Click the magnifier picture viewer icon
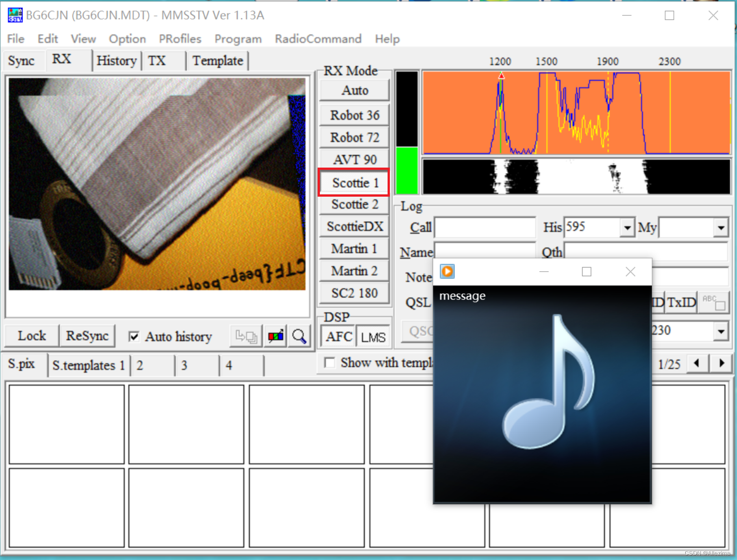Image resolution: width=737 pixels, height=560 pixels. pyautogui.click(x=299, y=336)
